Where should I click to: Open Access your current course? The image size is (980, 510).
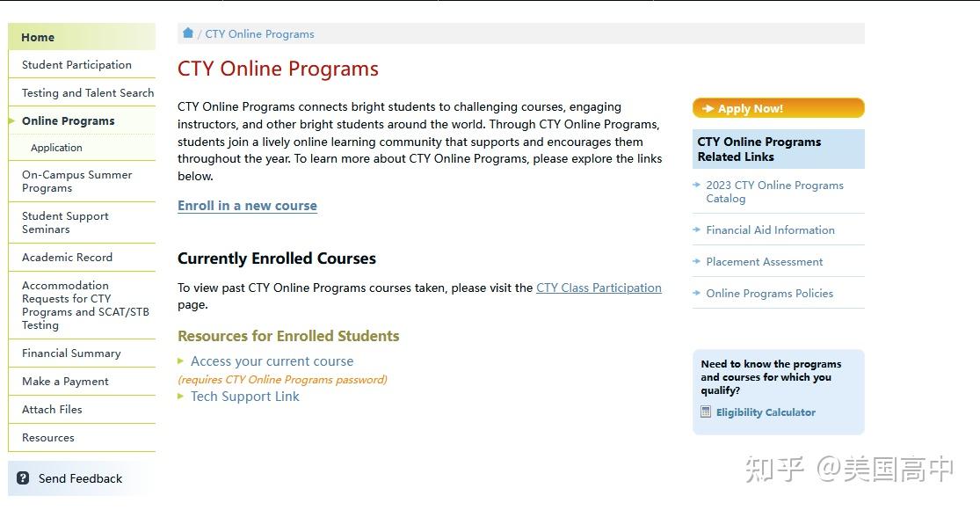point(272,361)
